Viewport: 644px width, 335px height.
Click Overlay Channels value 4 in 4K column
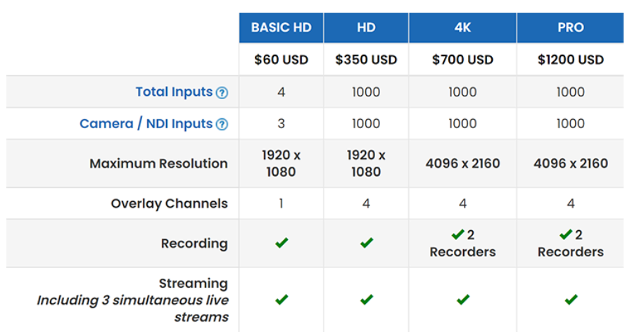tap(462, 203)
